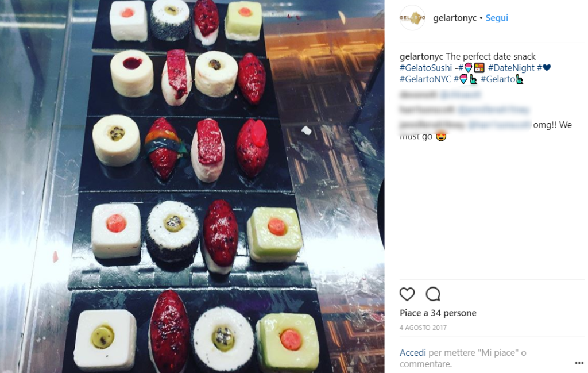Log in with the Accedi link

[412, 353]
